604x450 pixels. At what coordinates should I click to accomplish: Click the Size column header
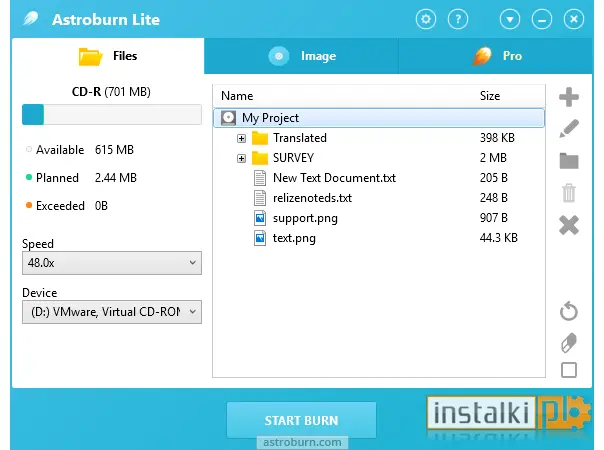pos(490,96)
